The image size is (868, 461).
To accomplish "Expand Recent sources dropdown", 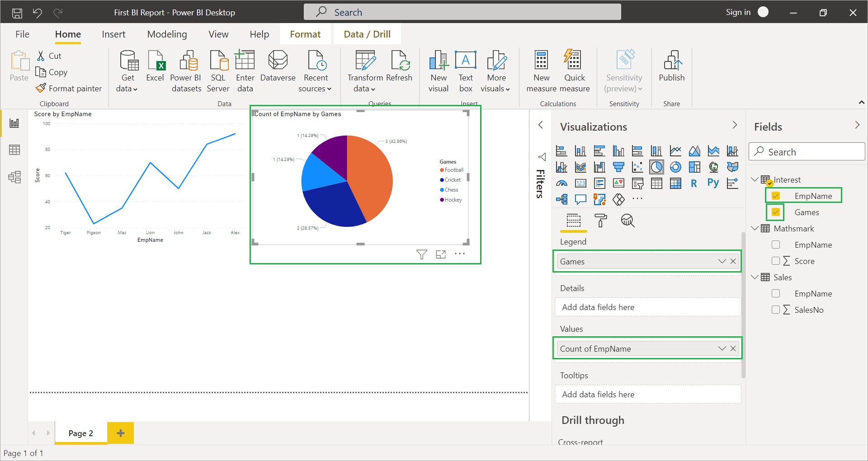I will pyautogui.click(x=316, y=84).
